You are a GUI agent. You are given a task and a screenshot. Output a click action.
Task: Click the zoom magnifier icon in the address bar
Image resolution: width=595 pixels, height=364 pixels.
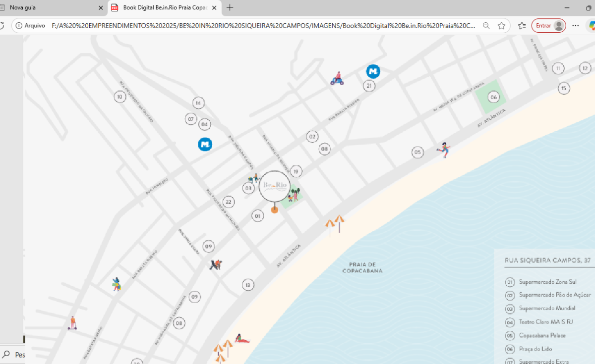486,25
